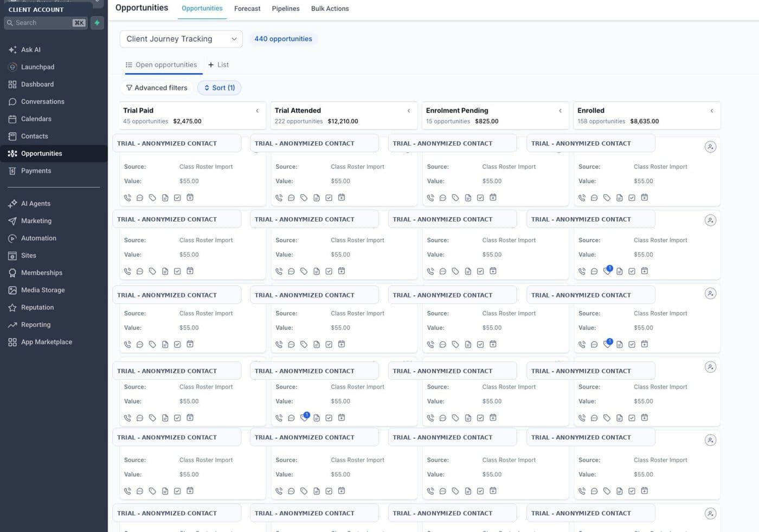
Task: Click the appointment icon on top Enrolment Pending card
Action: (493, 197)
